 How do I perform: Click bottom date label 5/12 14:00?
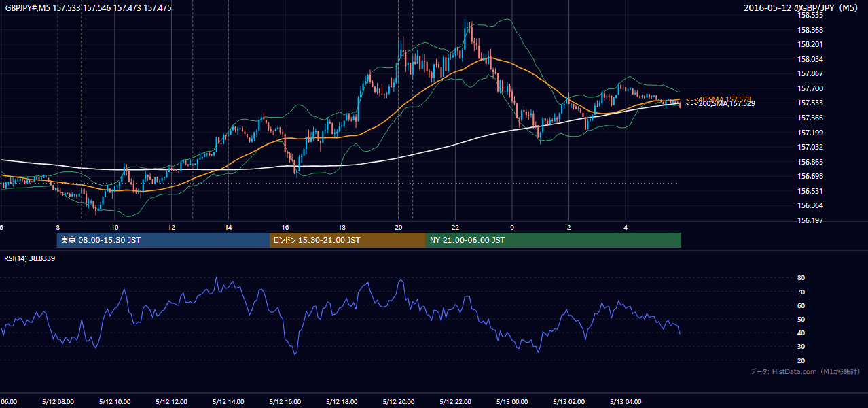pos(229,402)
